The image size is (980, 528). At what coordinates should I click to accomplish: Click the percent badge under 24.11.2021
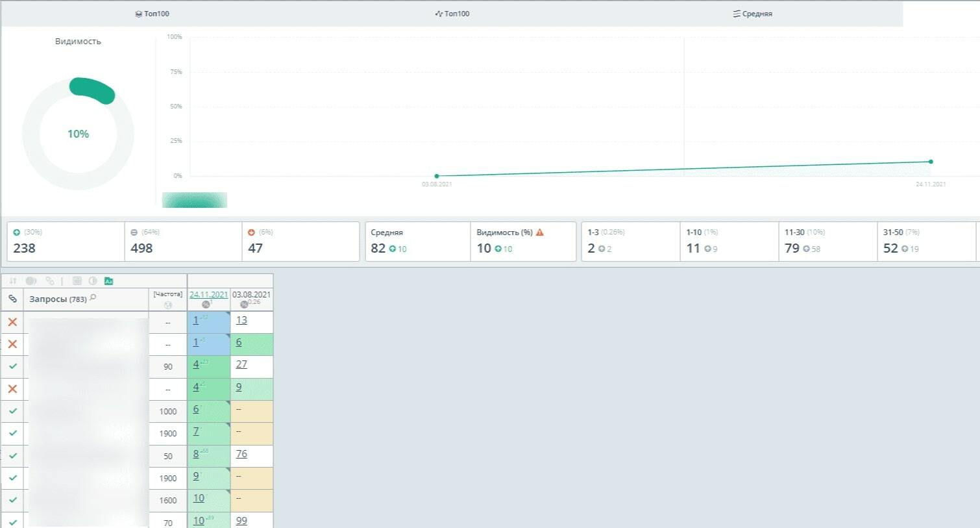pyautogui.click(x=206, y=304)
